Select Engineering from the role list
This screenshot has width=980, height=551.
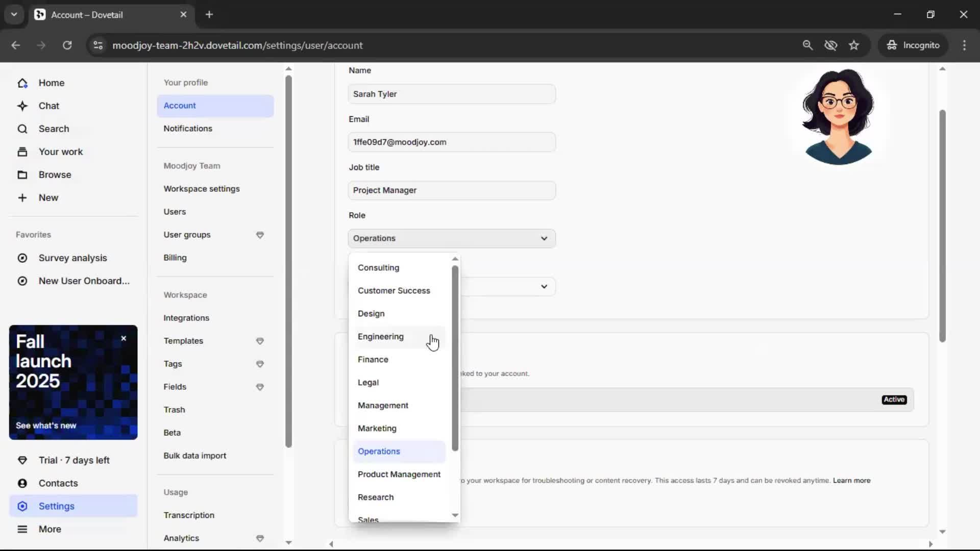point(381,337)
